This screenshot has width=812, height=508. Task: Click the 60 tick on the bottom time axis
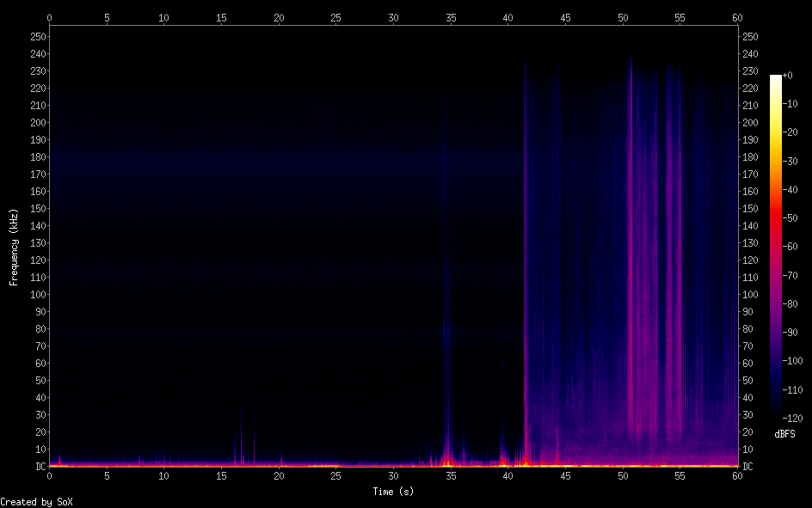click(737, 475)
